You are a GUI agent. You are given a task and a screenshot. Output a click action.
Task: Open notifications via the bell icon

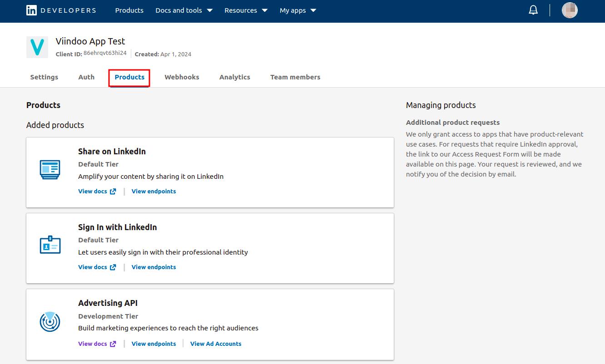533,10
